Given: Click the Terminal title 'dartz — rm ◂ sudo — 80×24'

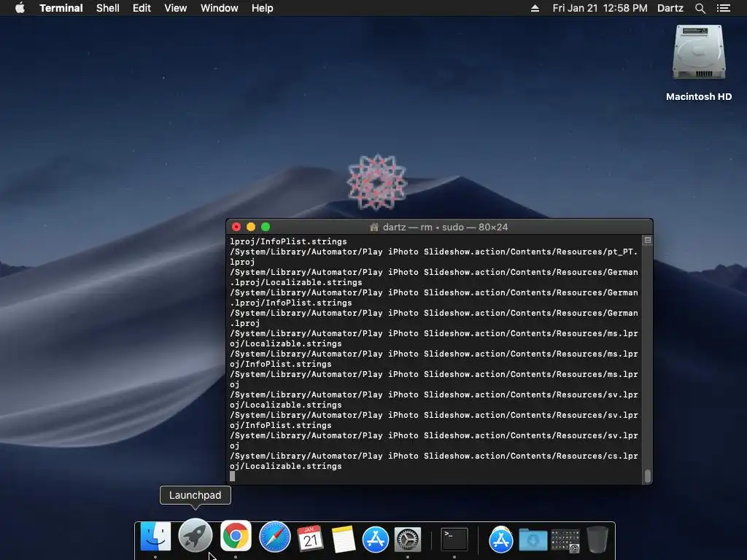Looking at the screenshot, I should (x=445, y=227).
